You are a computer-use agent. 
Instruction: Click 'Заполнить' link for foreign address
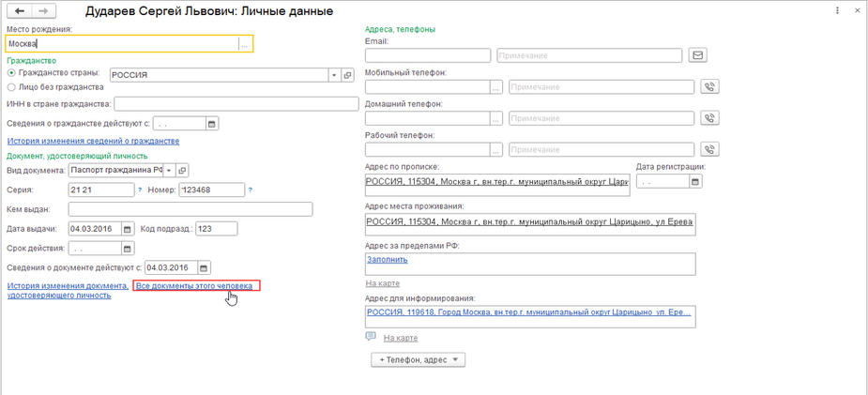point(387,260)
